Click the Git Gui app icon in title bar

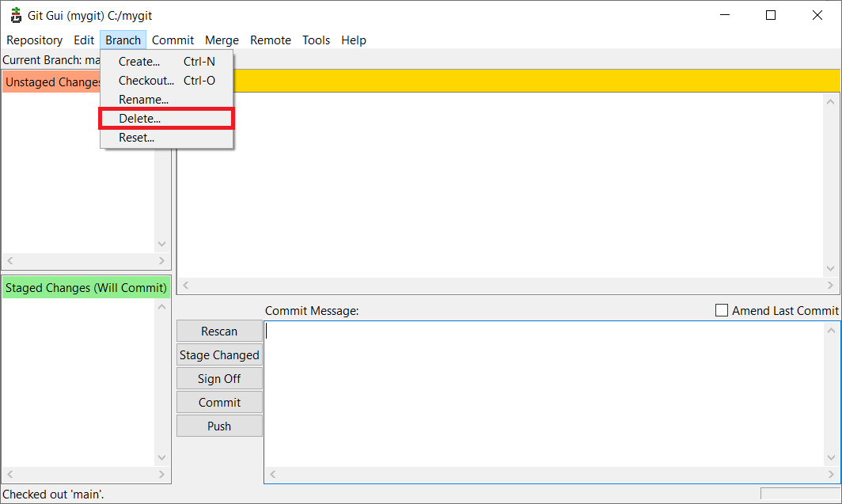click(15, 15)
